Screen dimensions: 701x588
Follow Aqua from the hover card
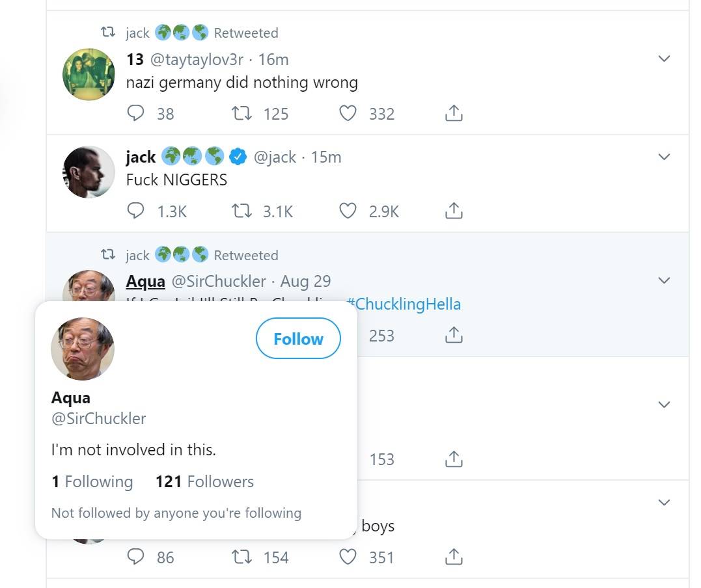tap(298, 338)
